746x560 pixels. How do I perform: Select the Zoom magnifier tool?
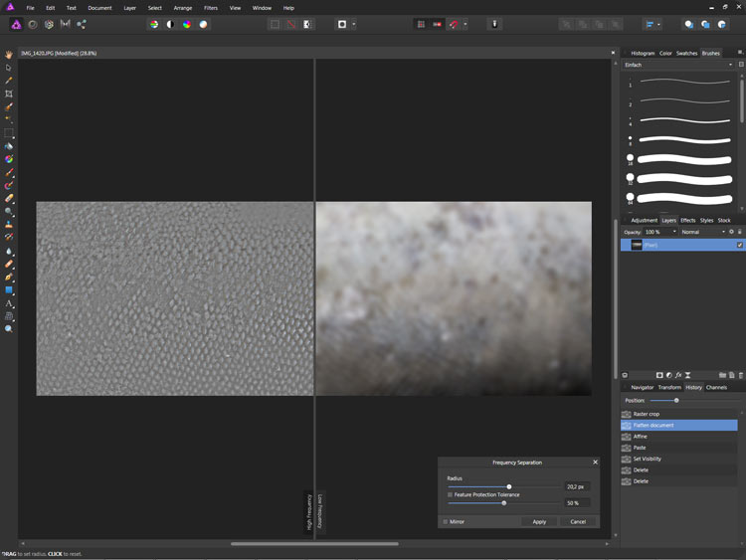9,329
